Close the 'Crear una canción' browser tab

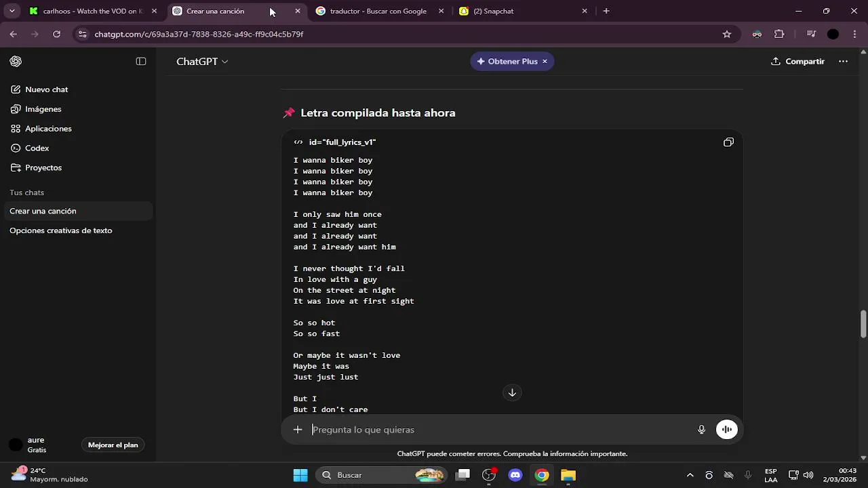pos(298,12)
